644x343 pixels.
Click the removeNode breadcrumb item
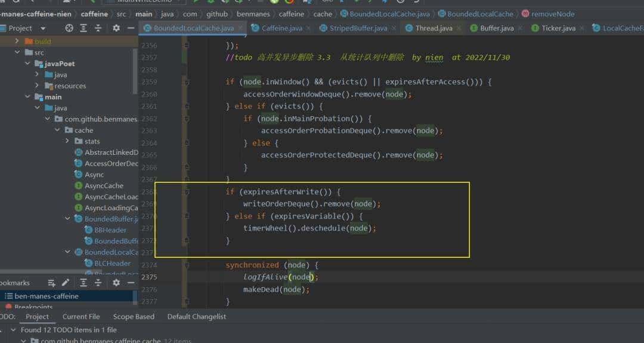tap(552, 14)
